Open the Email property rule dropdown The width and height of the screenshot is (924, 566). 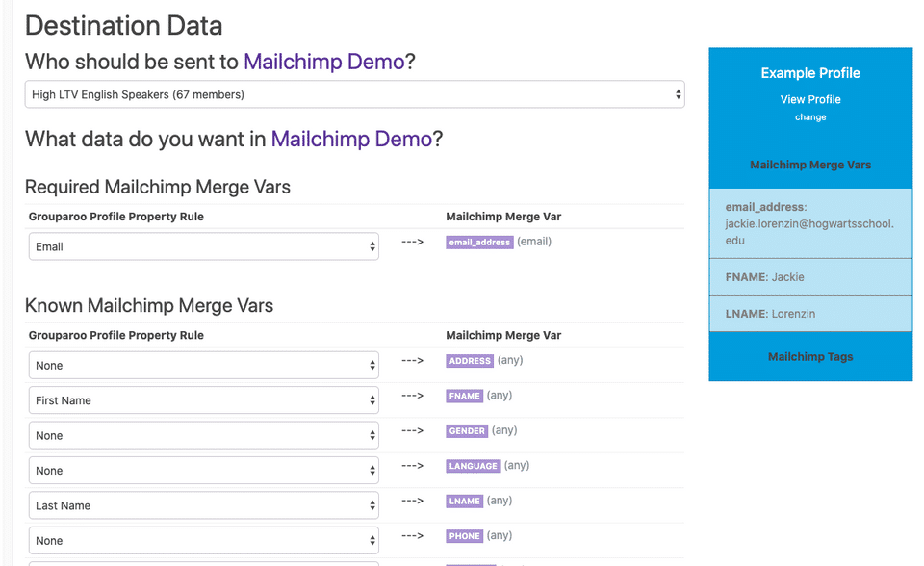(203, 246)
